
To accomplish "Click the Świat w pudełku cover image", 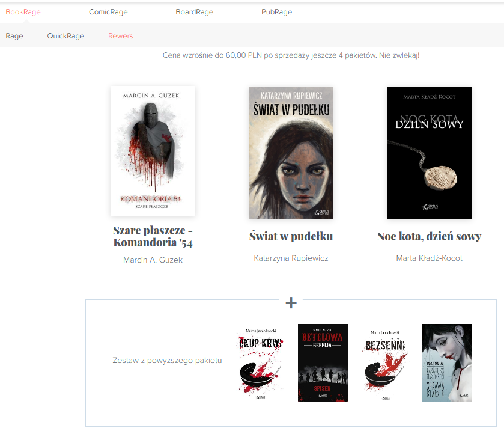I will pyautogui.click(x=291, y=153).
